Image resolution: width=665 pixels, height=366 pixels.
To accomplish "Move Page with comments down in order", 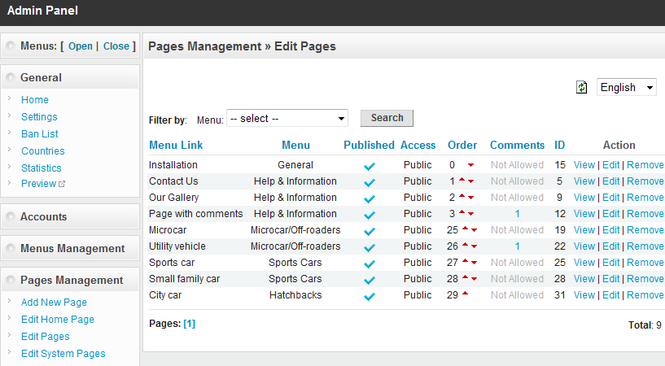I will tap(471, 214).
